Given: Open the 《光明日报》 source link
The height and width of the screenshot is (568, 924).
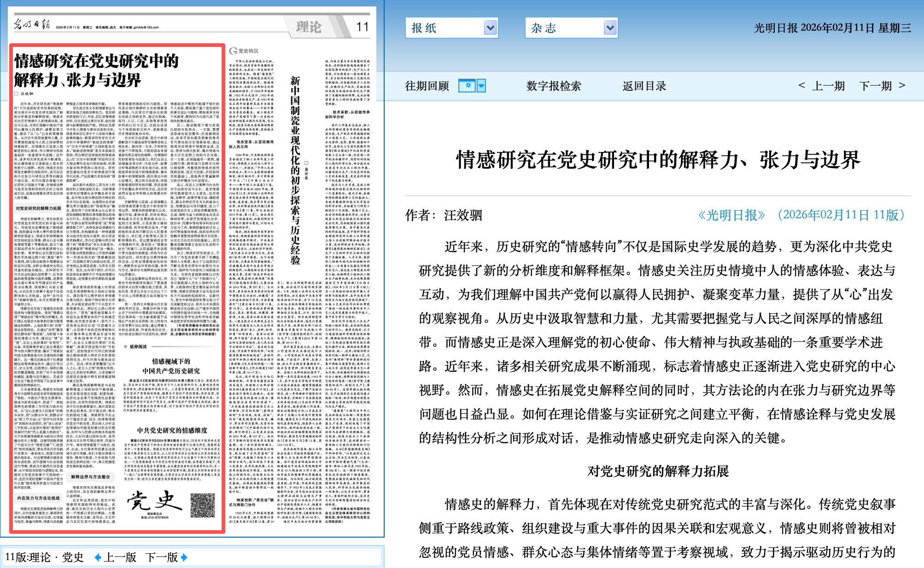Looking at the screenshot, I should pos(731,215).
